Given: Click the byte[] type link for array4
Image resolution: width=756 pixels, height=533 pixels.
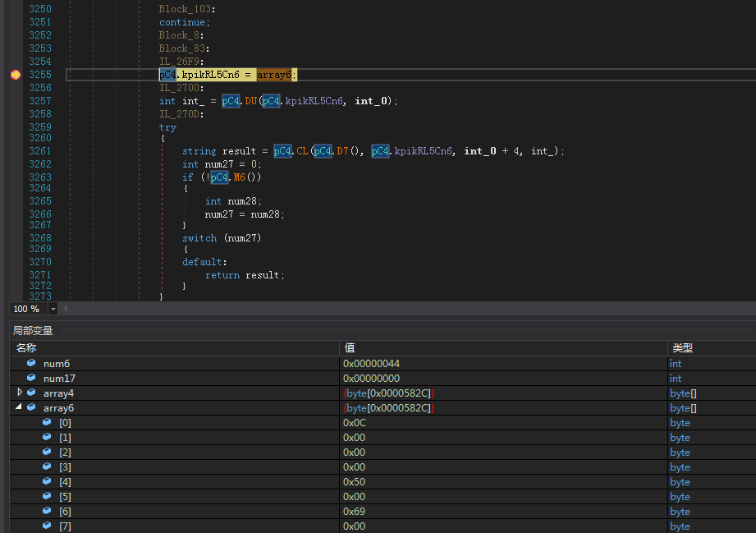Looking at the screenshot, I should pos(683,393).
